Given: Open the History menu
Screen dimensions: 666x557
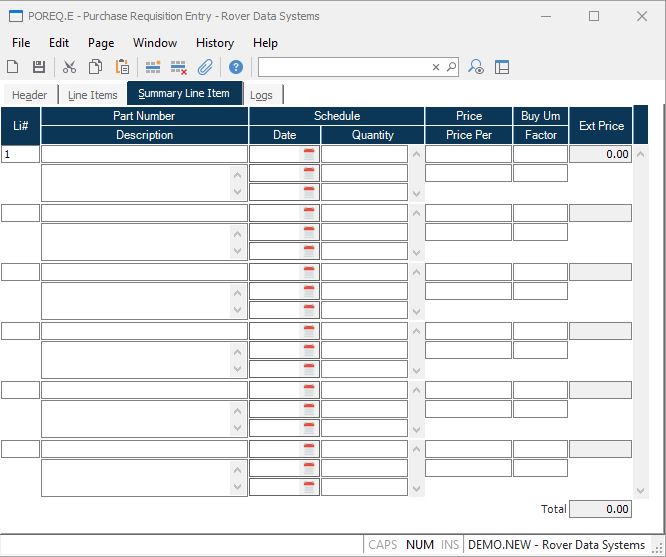Looking at the screenshot, I should [214, 43].
